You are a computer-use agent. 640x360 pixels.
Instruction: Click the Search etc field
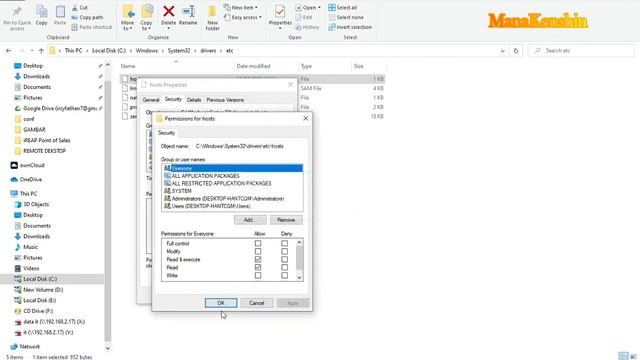(582, 51)
